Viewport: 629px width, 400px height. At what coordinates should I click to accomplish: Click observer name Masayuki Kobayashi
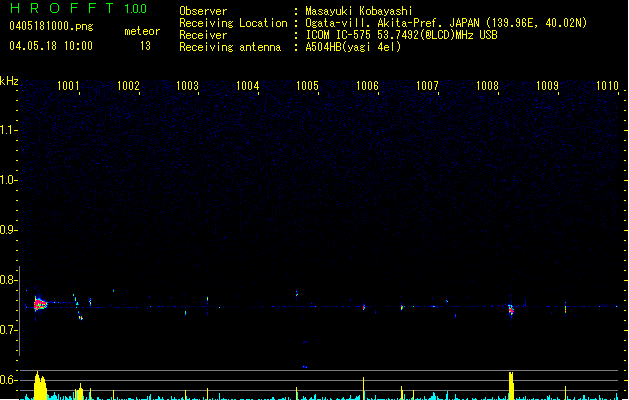pos(359,11)
